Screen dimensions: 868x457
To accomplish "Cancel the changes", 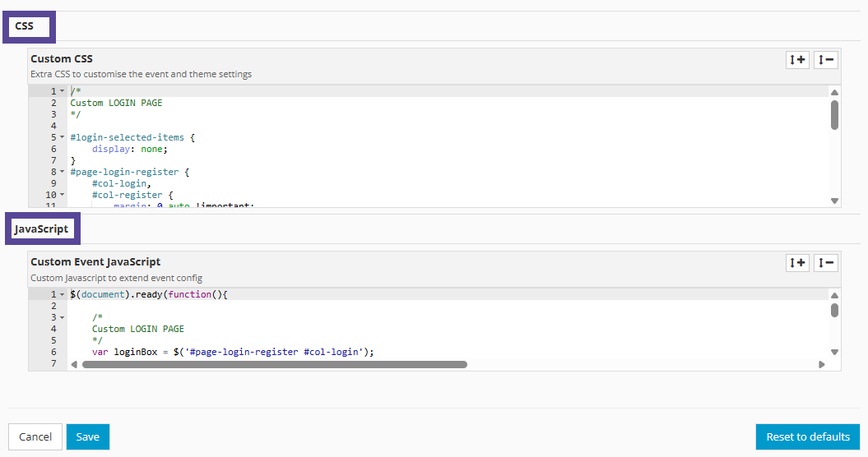I will (35, 437).
